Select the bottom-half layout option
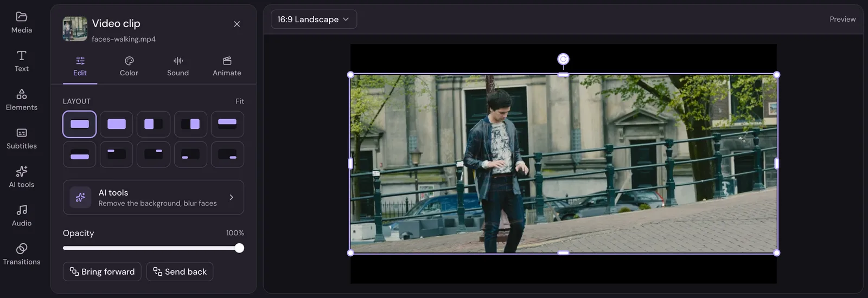Viewport: 868px width, 298px height. [80, 154]
